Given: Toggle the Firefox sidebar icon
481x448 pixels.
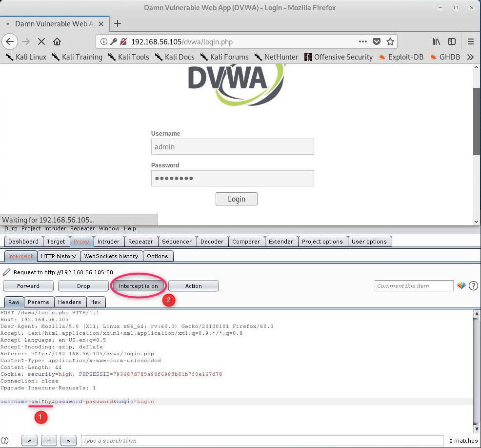Looking at the screenshot, I should (452, 41).
